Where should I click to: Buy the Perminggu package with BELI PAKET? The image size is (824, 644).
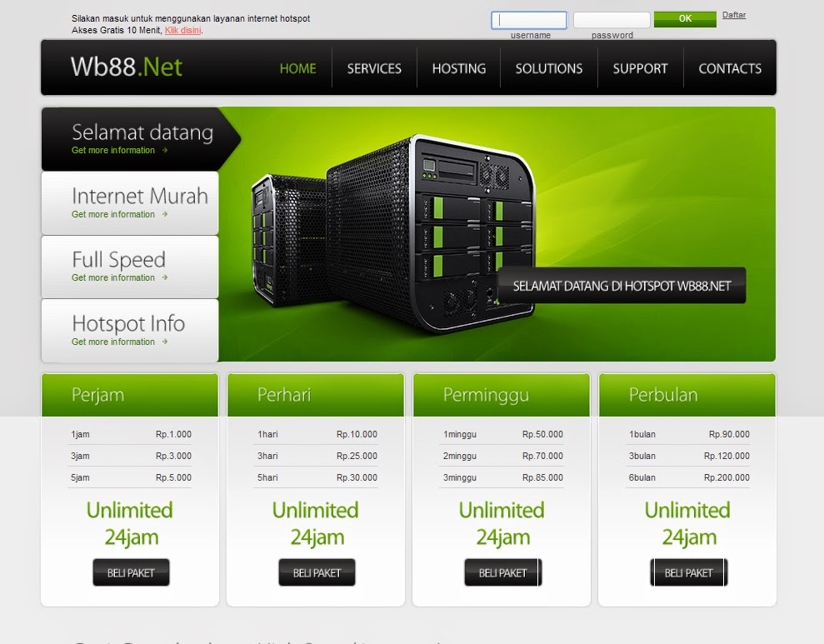pos(502,572)
